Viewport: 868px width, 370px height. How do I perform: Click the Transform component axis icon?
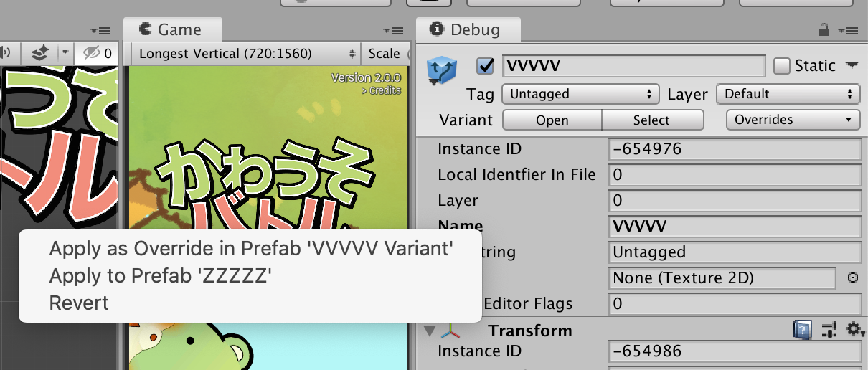tap(451, 331)
